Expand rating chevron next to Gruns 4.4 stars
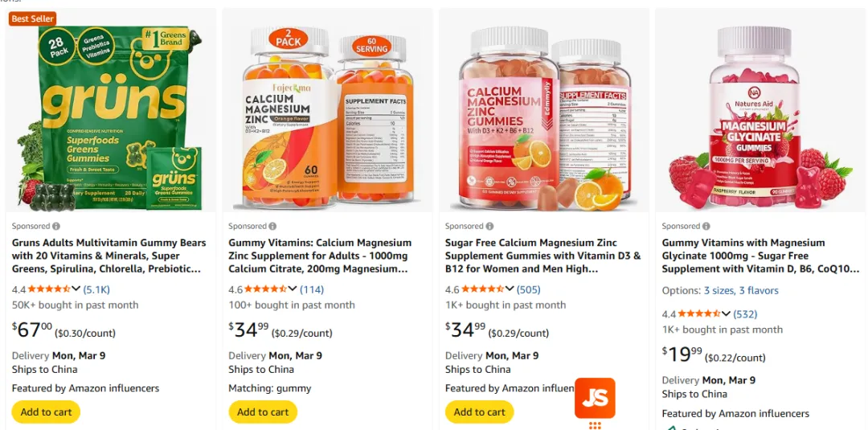This screenshot has width=868, height=430. [76, 289]
